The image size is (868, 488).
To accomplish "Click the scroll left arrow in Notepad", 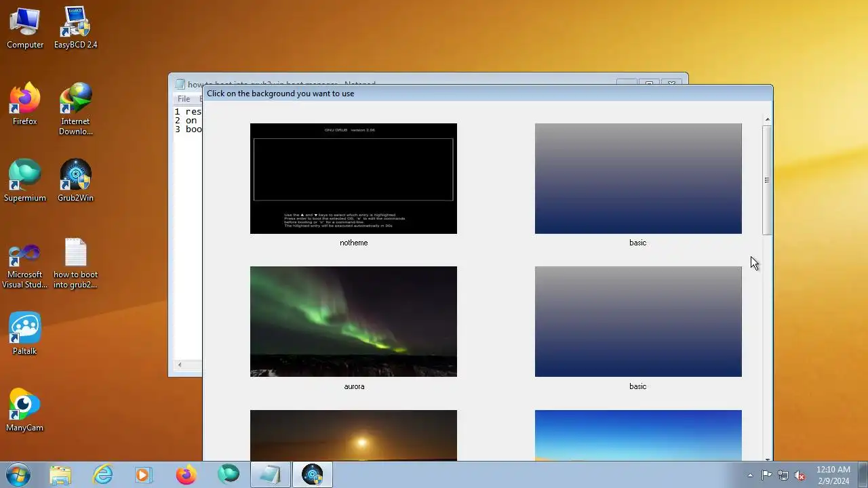I will pyautogui.click(x=180, y=365).
